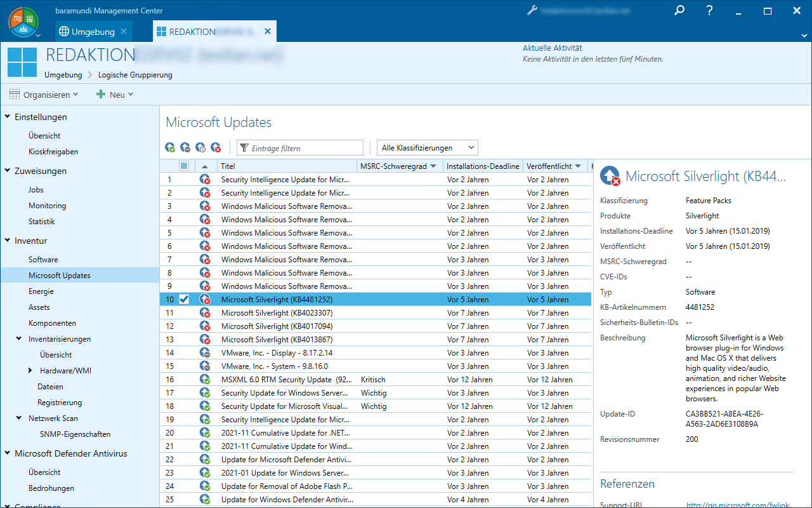Click the green-check update approve icon
Viewport: 812px width, 508px height.
tap(170, 148)
